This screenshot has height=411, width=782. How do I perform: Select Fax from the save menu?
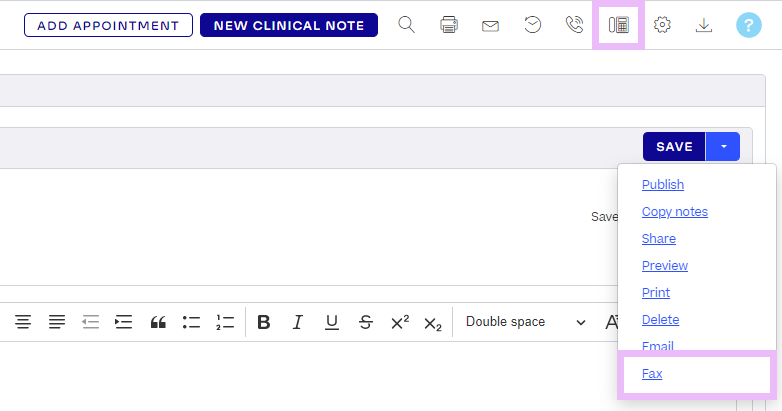click(652, 374)
